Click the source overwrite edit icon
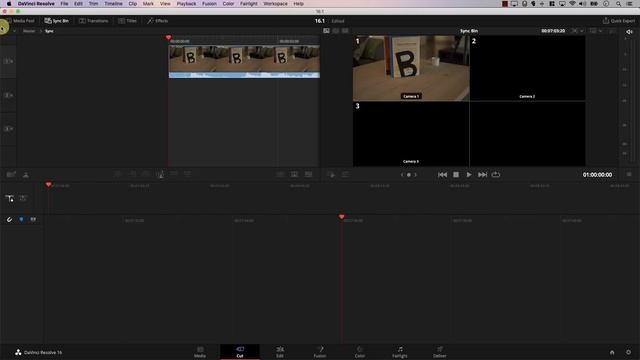 click(x=187, y=174)
